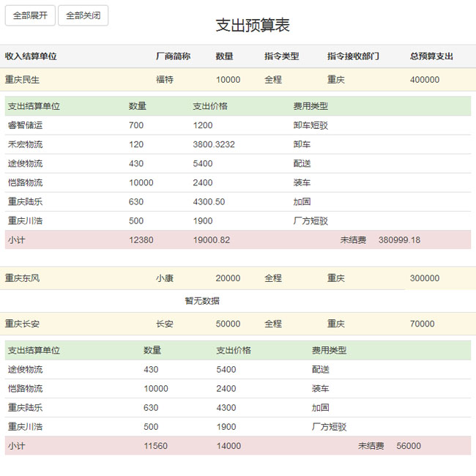Screen dimensions: 476x476
Task: Click the 指令接收部门 column header
Action: pyautogui.click(x=353, y=56)
